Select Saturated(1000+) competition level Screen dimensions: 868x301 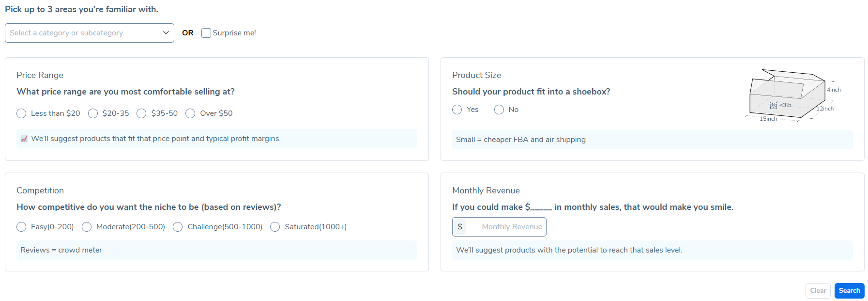coord(275,227)
